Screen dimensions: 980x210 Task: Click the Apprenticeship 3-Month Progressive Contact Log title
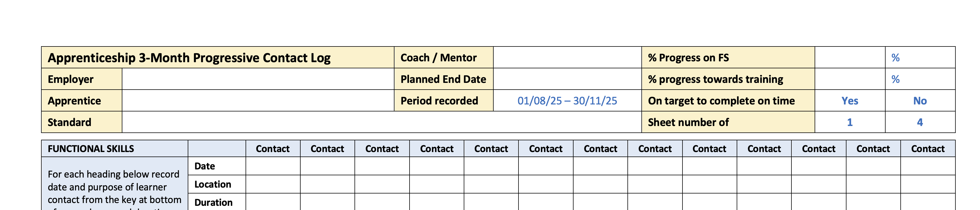coord(189,58)
